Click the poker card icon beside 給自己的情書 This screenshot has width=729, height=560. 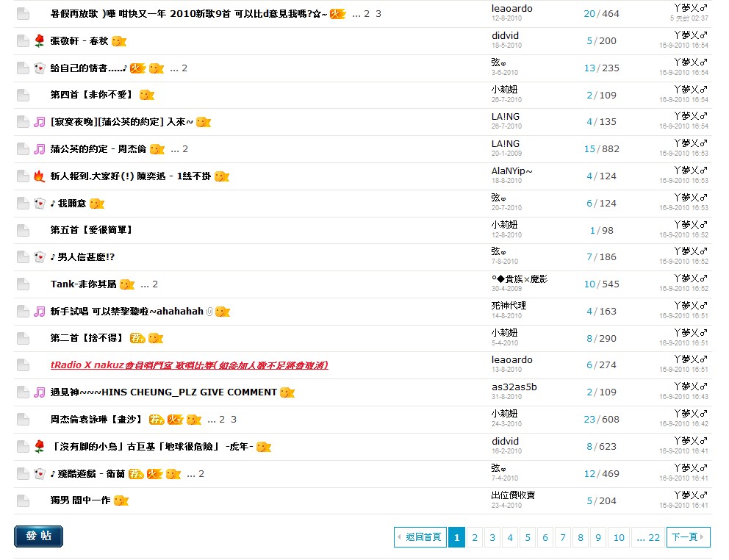tap(40, 68)
